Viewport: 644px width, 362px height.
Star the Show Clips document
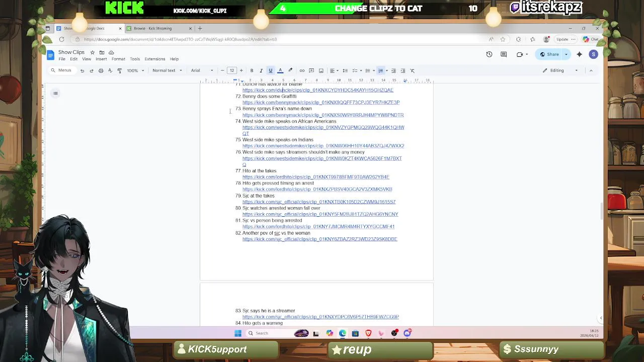92,52
